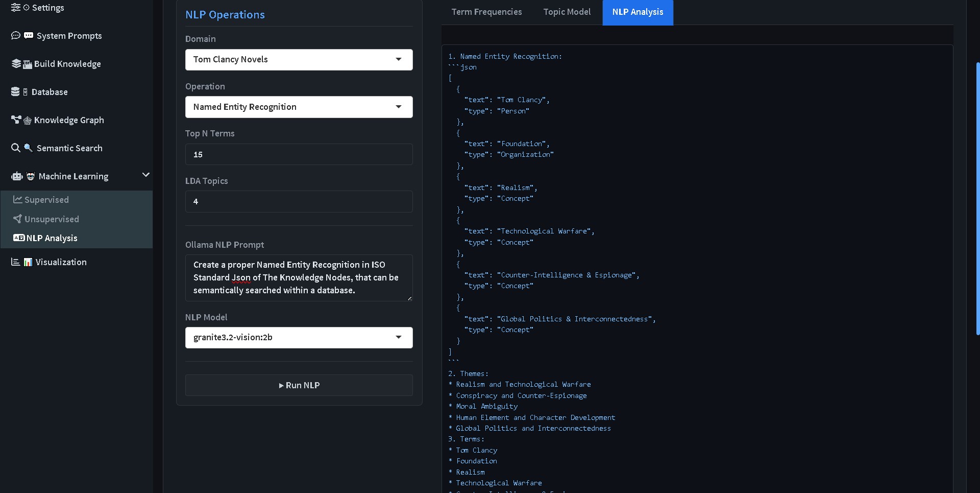Image resolution: width=980 pixels, height=493 pixels.
Task: Click the "Operation" field label
Action: coord(205,86)
